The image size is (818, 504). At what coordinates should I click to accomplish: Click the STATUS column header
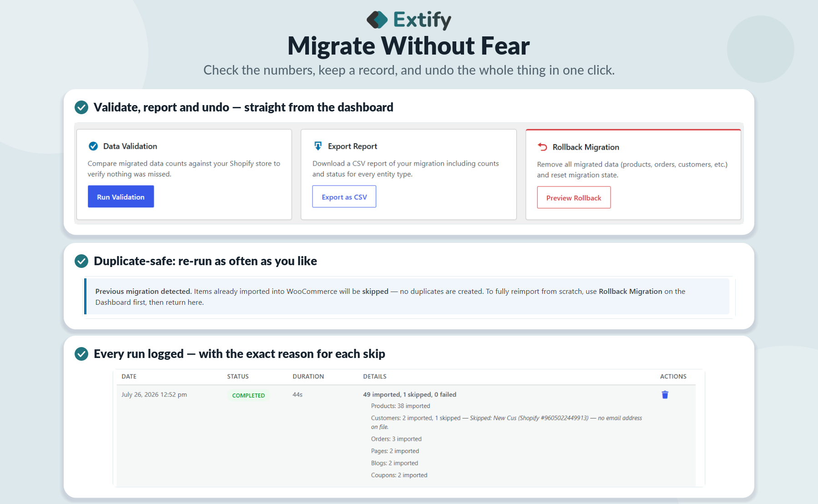click(238, 377)
